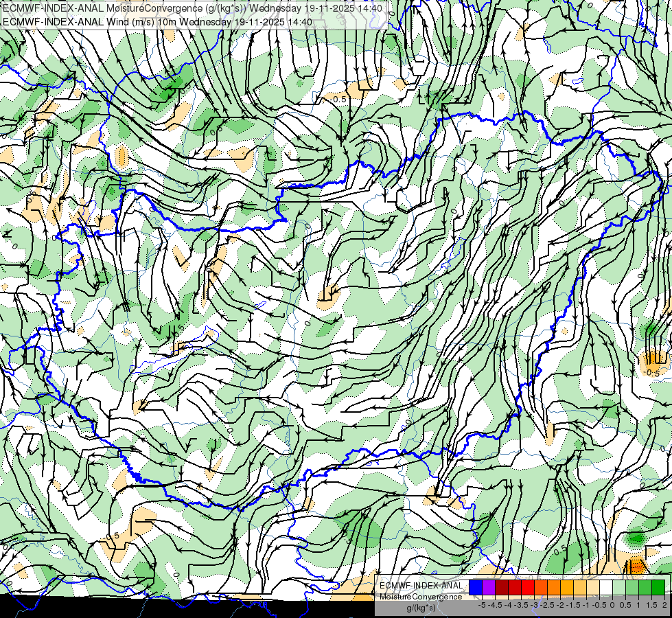Click the legend's -5 tick label

482,605
